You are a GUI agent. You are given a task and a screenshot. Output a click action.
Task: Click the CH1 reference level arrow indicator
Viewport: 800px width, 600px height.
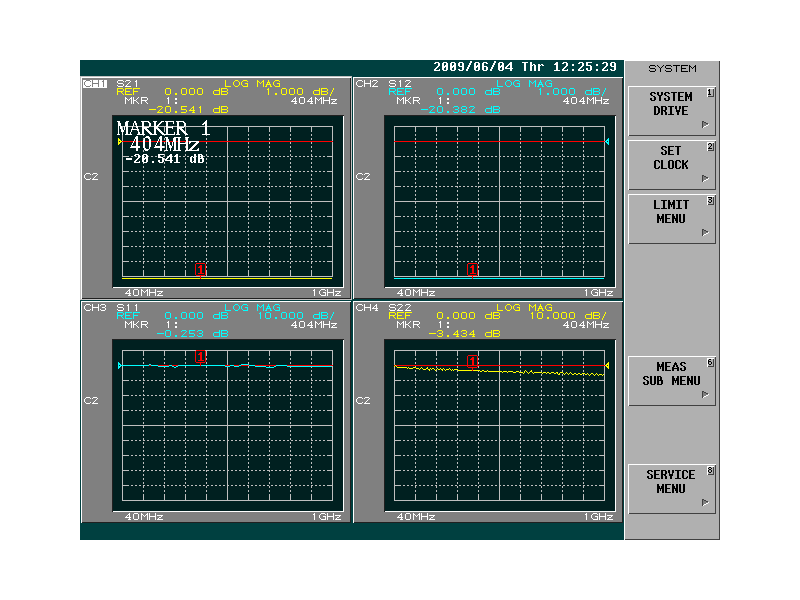119,141
